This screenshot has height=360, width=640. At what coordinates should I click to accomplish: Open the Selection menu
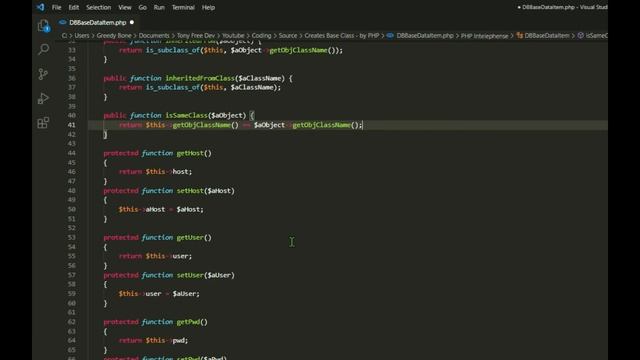[98, 7]
